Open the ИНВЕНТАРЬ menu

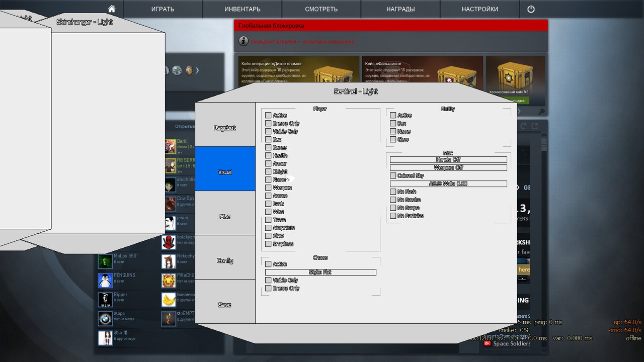pyautogui.click(x=243, y=9)
